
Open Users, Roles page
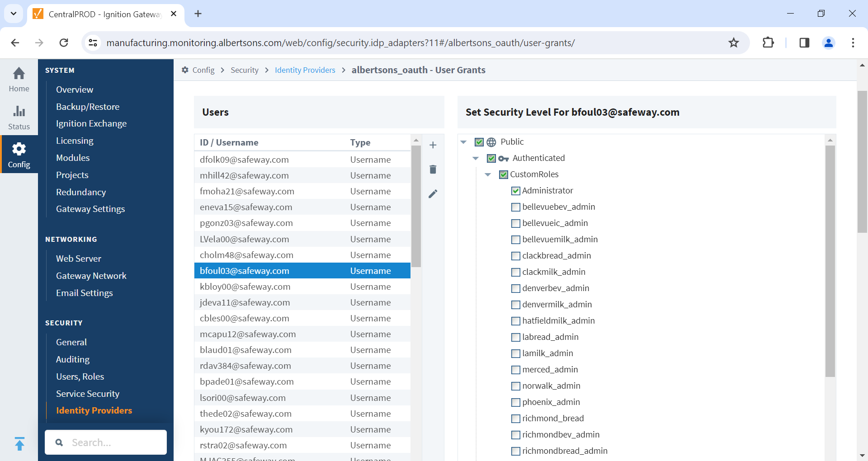[x=80, y=376]
